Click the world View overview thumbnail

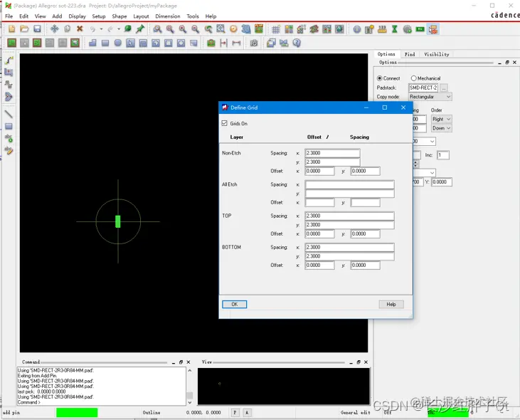tap(284, 386)
